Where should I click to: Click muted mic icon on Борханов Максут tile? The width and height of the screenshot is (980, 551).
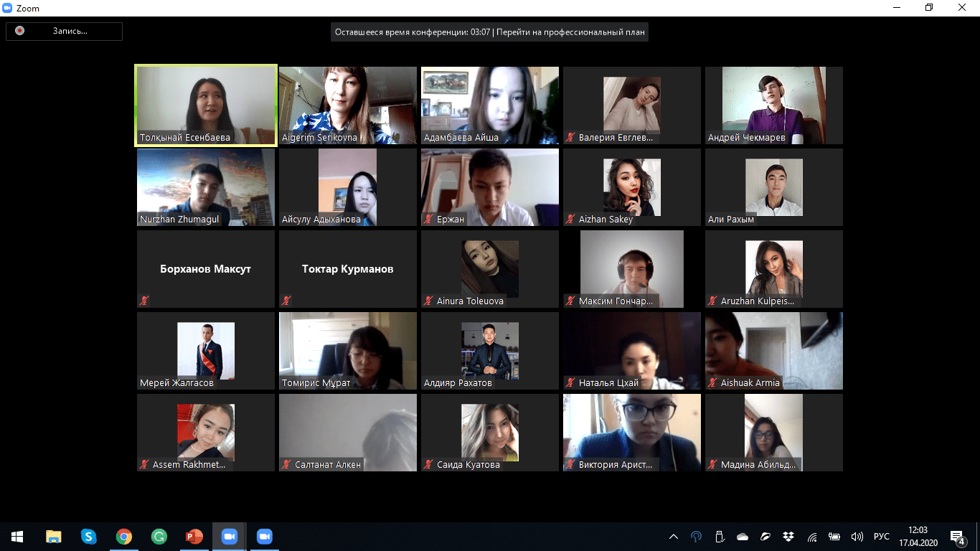(x=145, y=301)
